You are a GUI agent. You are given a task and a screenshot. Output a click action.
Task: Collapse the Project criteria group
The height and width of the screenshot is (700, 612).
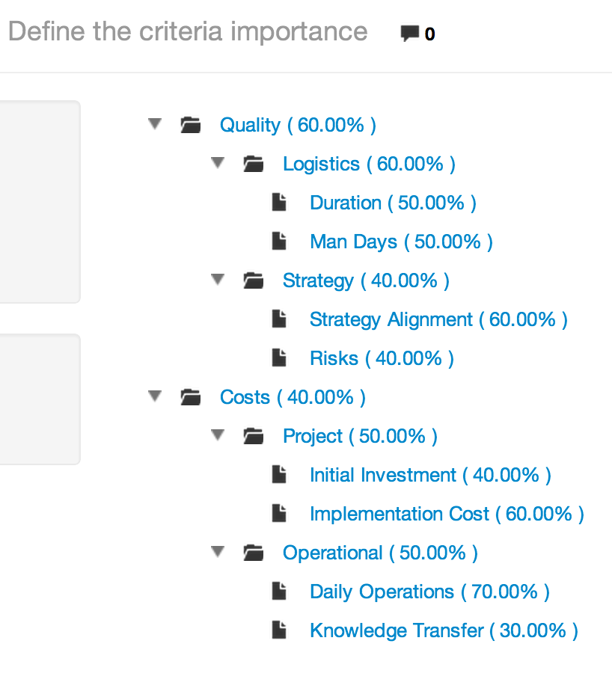[x=217, y=435]
